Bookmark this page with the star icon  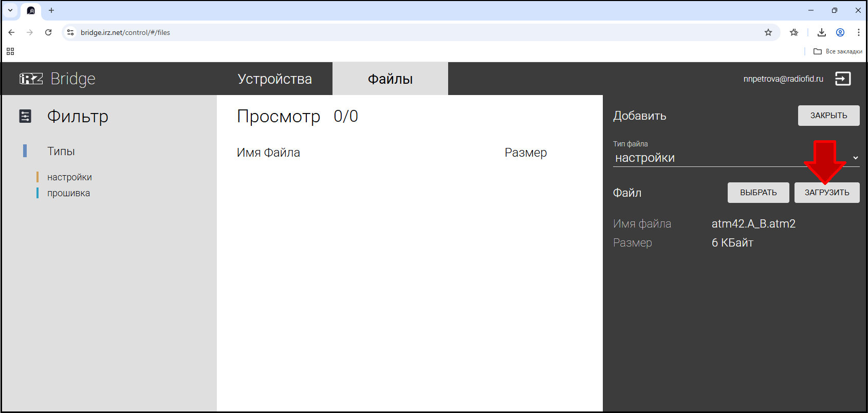pos(768,32)
